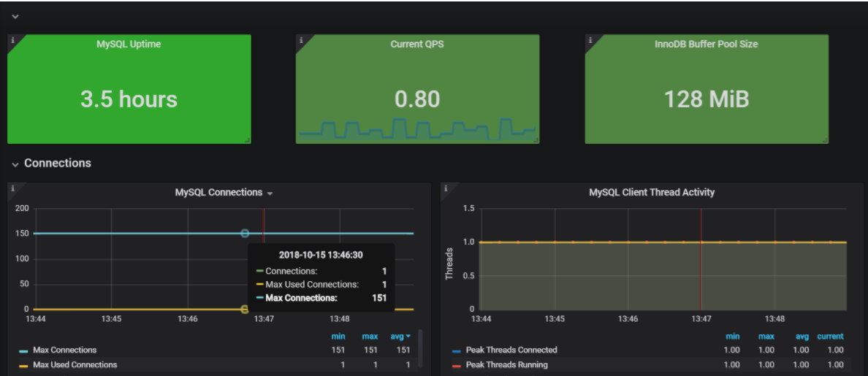Toggle the Peak Threads Connected legend series
868x376 pixels.
511,350
